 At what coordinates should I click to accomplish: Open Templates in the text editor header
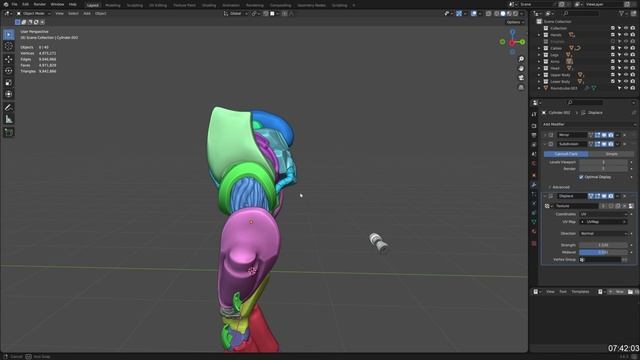pyautogui.click(x=580, y=292)
